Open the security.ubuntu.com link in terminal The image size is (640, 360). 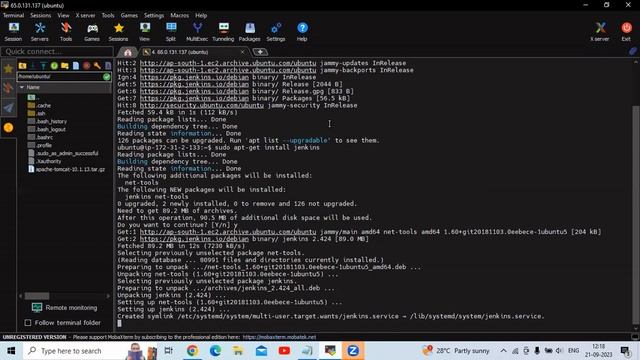coord(202,105)
